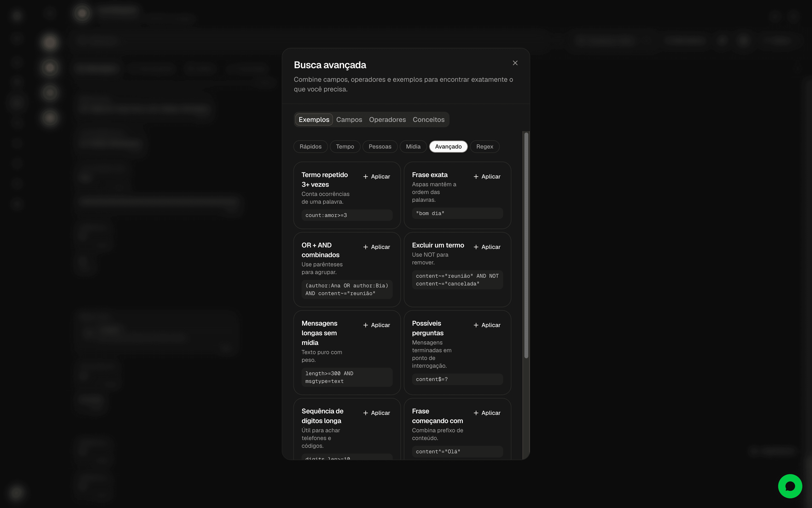Switch to the Campos tab
This screenshot has width=812, height=508.
tap(349, 120)
